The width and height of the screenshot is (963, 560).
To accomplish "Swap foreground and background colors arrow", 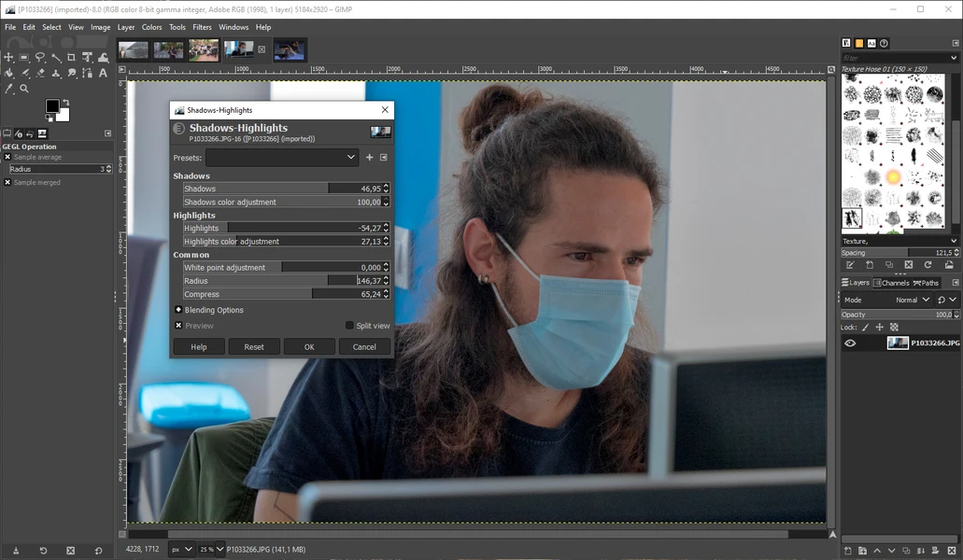I will [x=65, y=102].
